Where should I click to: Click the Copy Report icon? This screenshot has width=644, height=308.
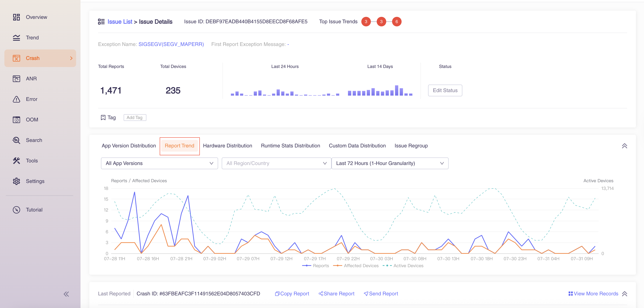277,294
